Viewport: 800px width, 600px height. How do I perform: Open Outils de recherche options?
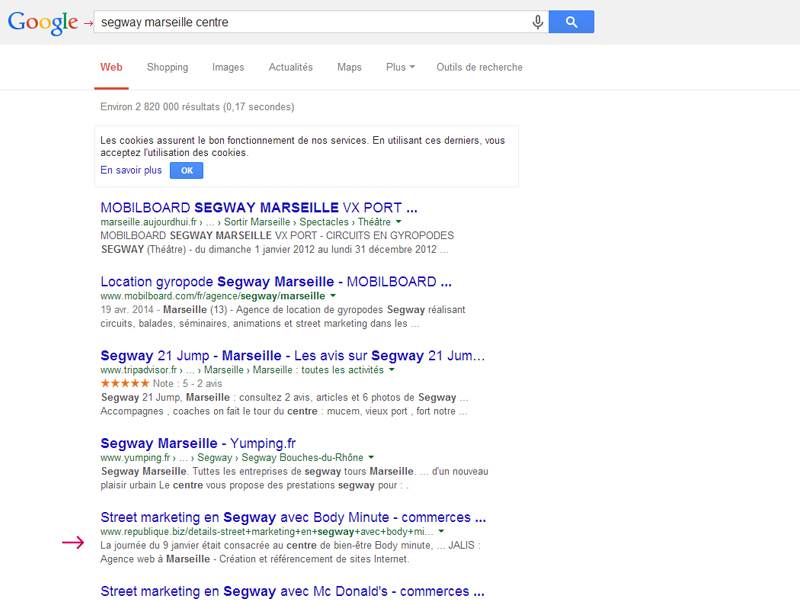click(x=479, y=67)
